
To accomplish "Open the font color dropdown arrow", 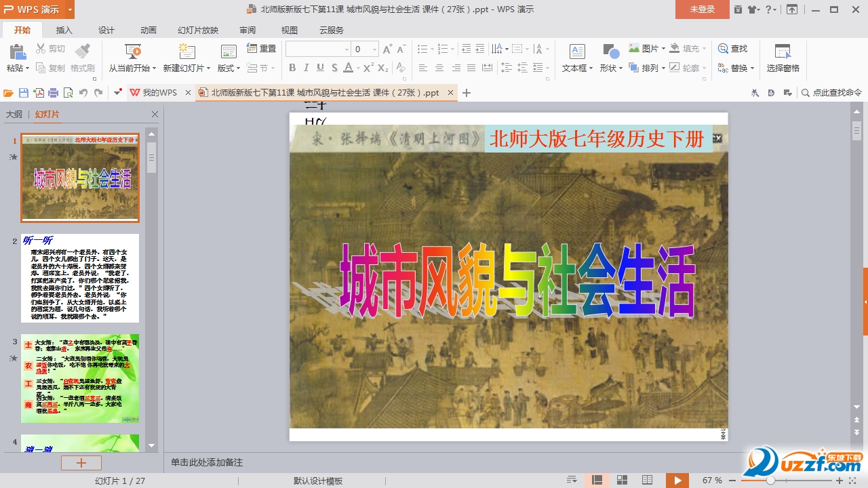I will coord(358,68).
